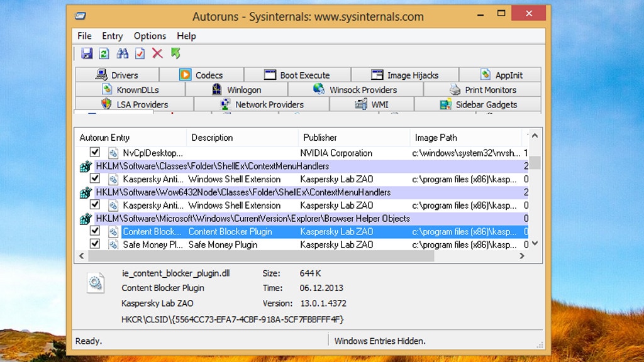Click the Autoruns title bar app icon

(80, 16)
